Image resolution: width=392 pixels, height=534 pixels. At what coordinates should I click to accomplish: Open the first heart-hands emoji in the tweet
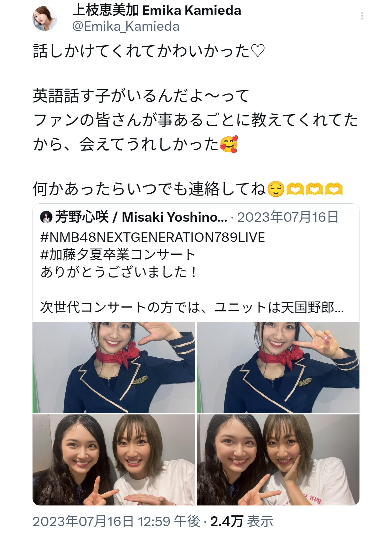tap(295, 189)
